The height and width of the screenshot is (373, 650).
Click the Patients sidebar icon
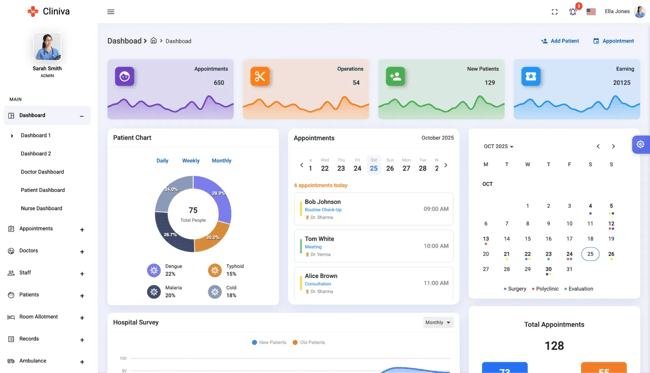click(x=11, y=295)
